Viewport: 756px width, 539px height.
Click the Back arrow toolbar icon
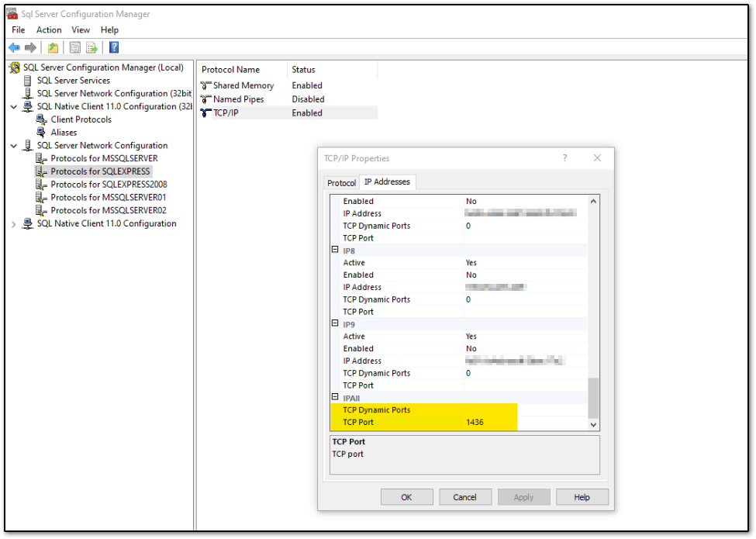click(15, 47)
